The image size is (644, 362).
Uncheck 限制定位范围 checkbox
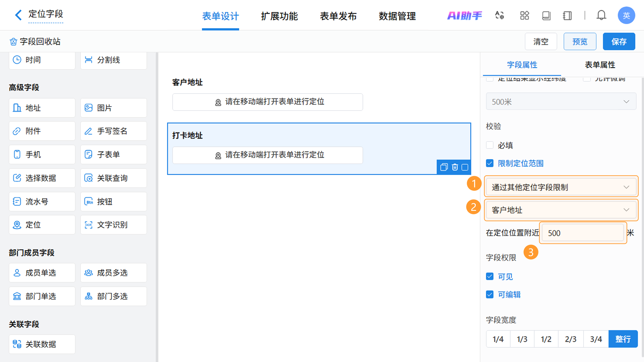tap(490, 163)
